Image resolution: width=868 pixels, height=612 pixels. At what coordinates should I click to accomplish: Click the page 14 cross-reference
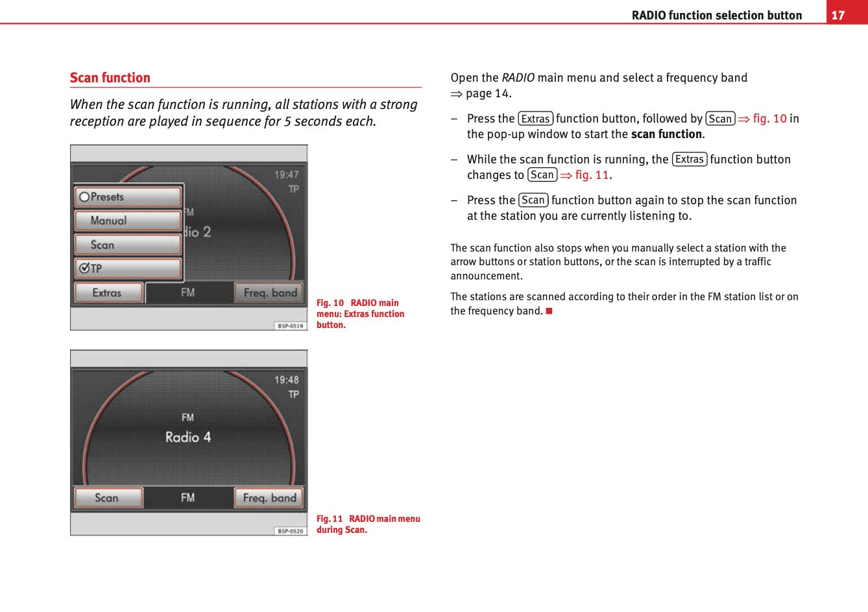point(487,93)
